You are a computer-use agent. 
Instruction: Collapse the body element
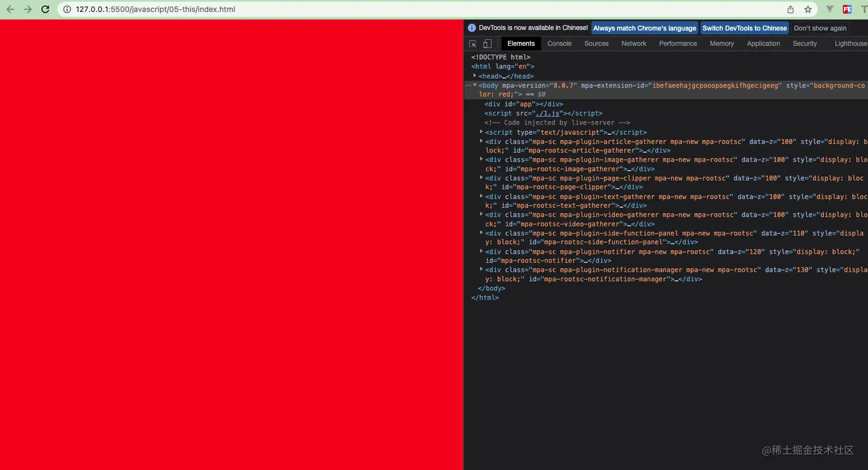[475, 85]
